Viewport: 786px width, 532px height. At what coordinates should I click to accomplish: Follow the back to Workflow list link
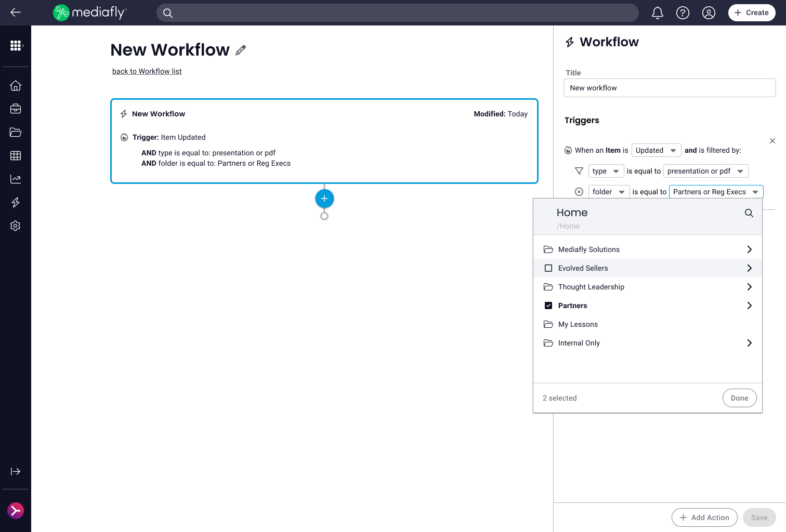147,71
